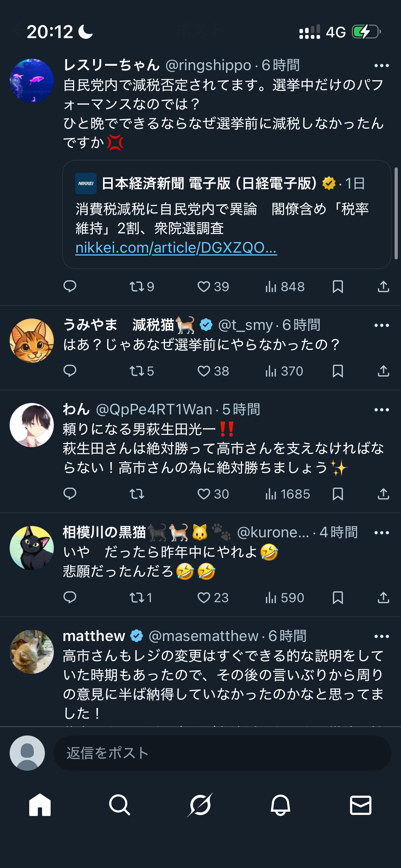Share レスリーちゃん's post
401x868 pixels.
383,286
